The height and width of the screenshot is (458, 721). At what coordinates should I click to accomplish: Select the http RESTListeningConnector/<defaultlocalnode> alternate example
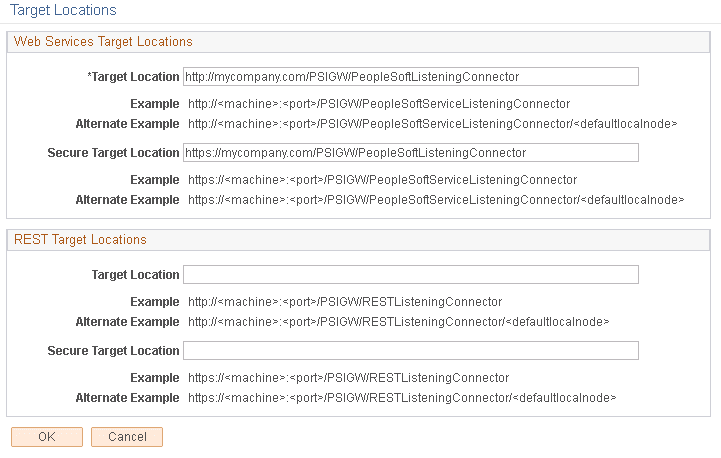click(399, 322)
